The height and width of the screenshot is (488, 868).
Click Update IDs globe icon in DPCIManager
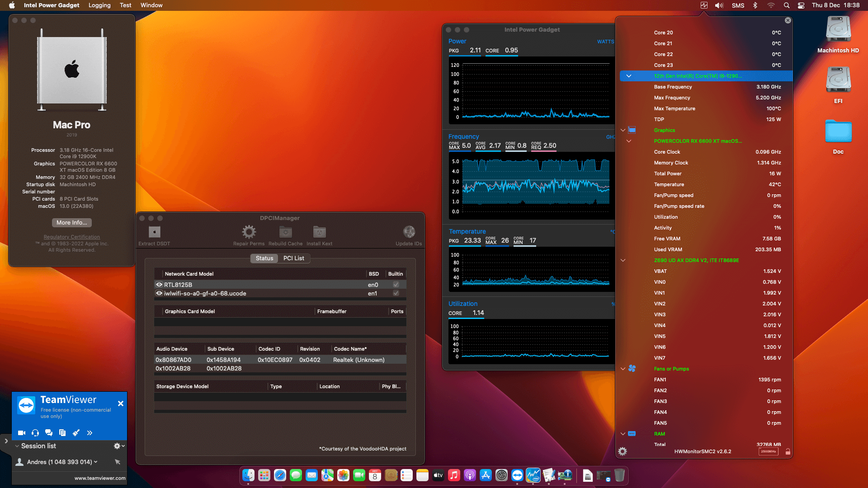click(x=409, y=232)
